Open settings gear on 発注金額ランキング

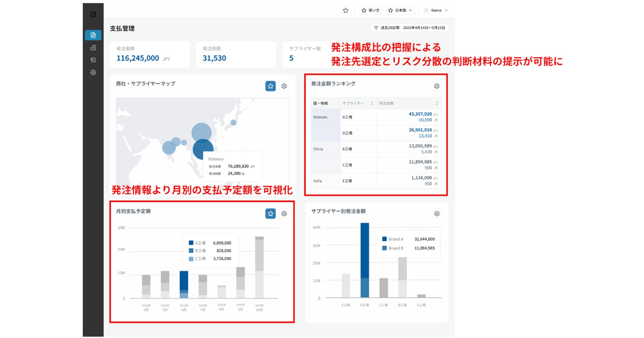[x=437, y=86]
